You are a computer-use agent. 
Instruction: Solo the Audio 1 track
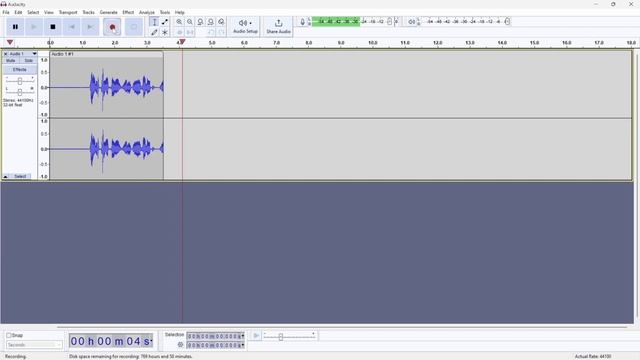tap(29, 60)
